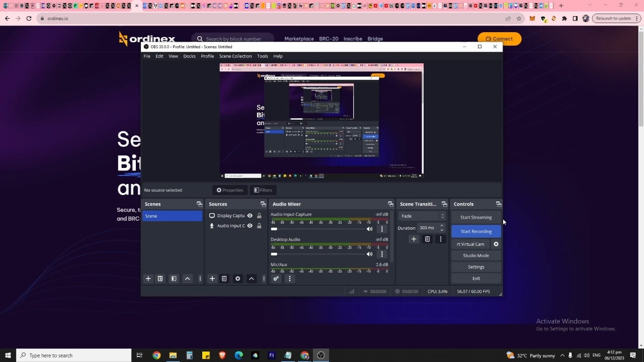
Task: Remove the scene transition with trash icon
Action: click(x=427, y=239)
